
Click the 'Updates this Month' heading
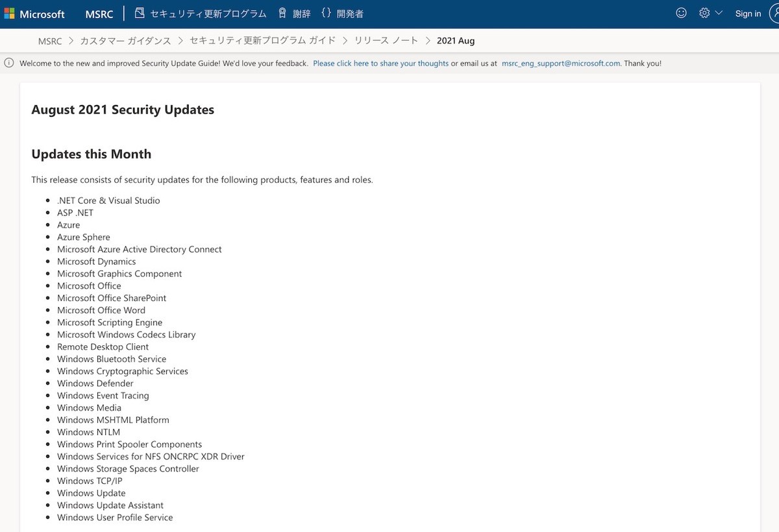(92, 154)
